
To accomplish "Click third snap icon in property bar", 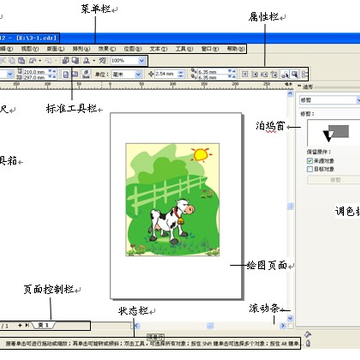I will click(x=265, y=74).
